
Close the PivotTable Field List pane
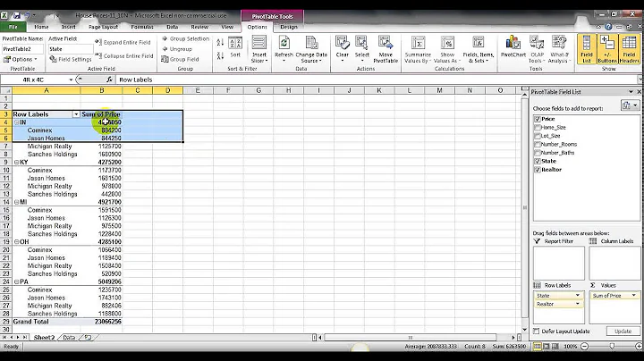(639, 92)
